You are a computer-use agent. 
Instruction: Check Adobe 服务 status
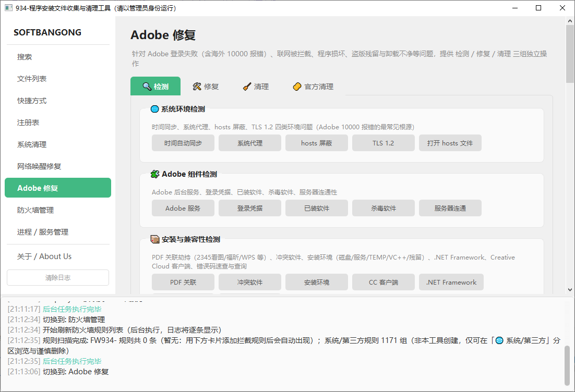click(183, 208)
